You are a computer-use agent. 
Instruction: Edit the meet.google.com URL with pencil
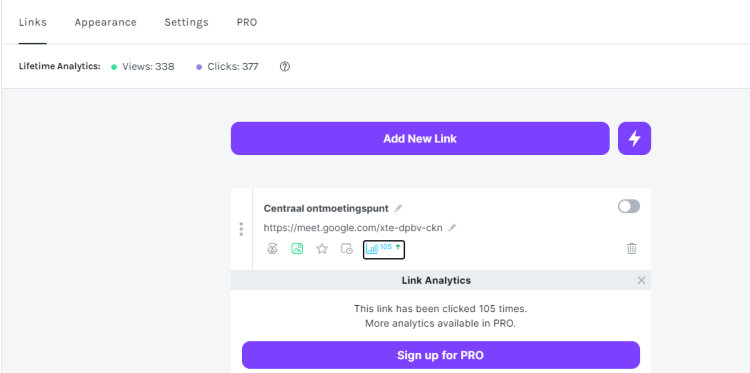pos(452,228)
